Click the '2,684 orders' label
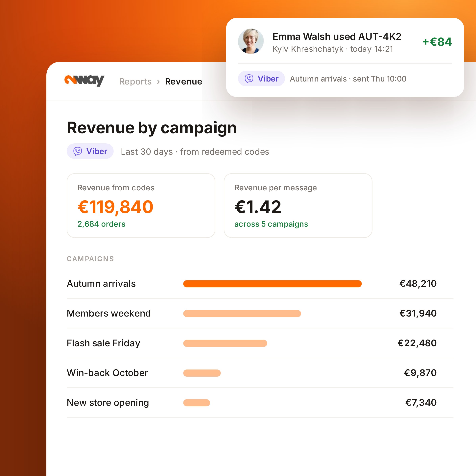The width and height of the screenshot is (476, 476). click(101, 224)
